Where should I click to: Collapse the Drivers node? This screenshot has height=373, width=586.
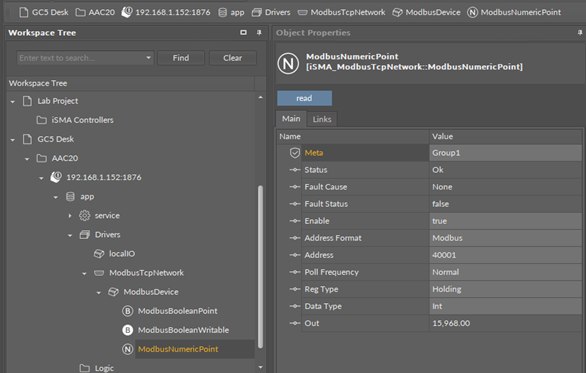(70, 235)
